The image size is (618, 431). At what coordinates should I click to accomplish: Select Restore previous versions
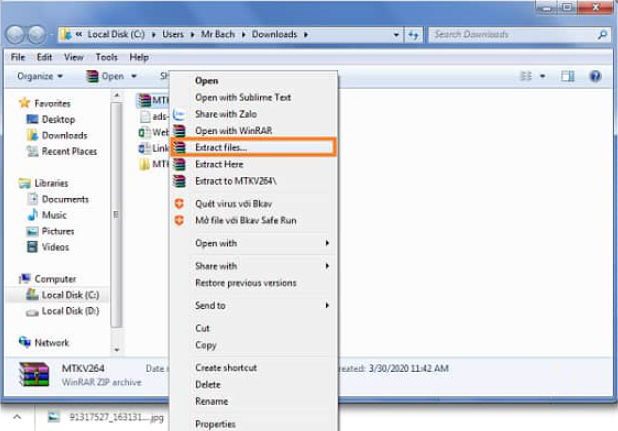click(253, 283)
